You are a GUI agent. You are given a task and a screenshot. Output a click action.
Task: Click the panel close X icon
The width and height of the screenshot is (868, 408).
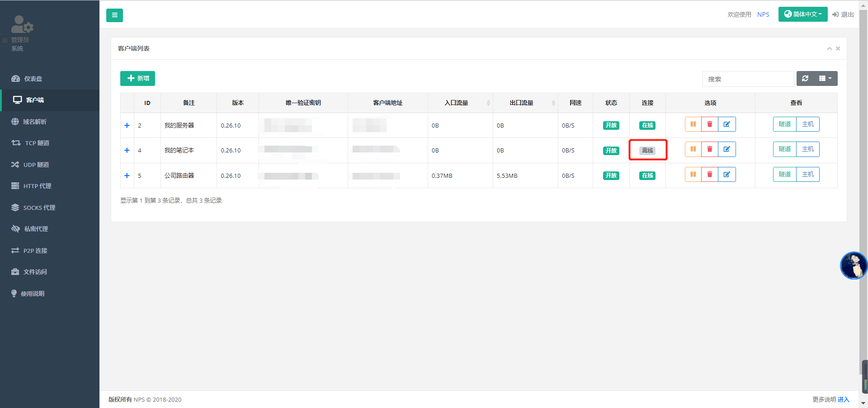(838, 49)
